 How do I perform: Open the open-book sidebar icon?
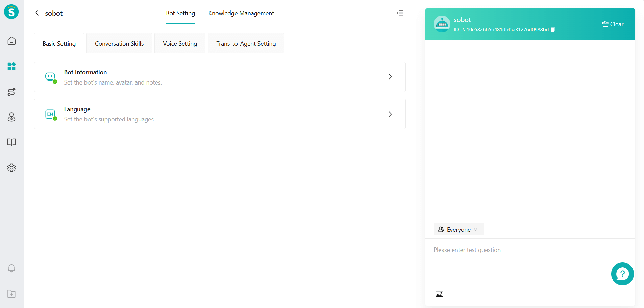11,142
